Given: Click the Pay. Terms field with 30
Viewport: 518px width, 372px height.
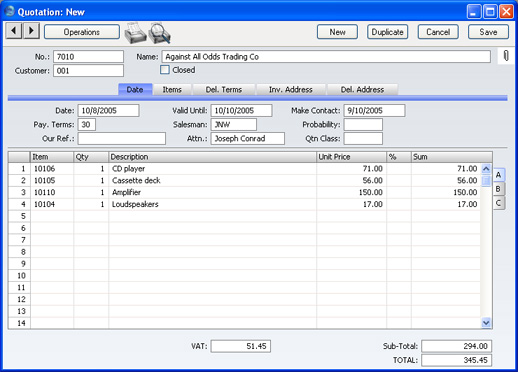Looking at the screenshot, I should pos(87,124).
